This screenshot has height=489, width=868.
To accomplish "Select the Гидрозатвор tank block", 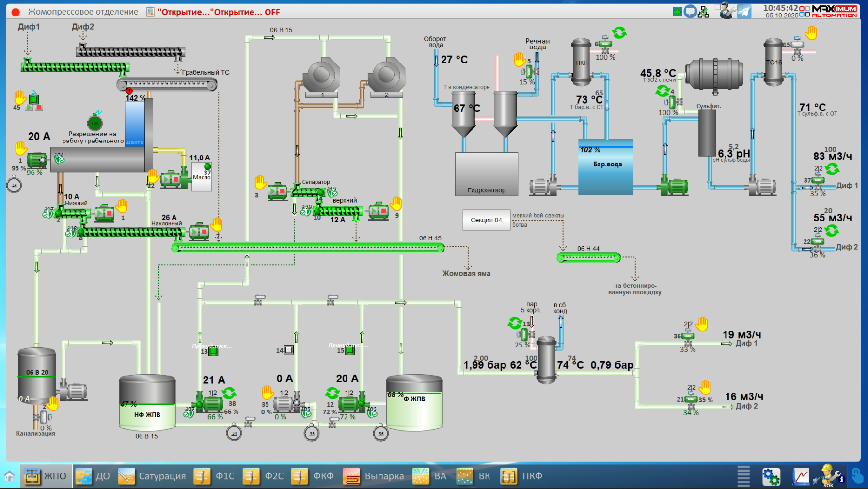I will (486, 174).
